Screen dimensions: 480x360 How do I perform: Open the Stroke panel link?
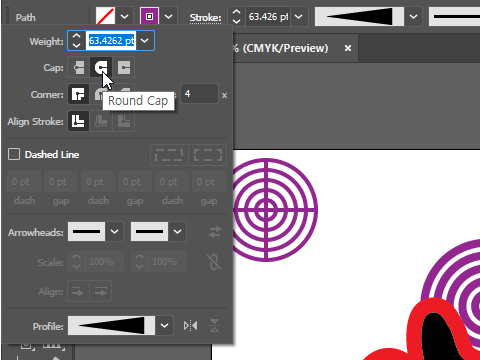coord(205,18)
